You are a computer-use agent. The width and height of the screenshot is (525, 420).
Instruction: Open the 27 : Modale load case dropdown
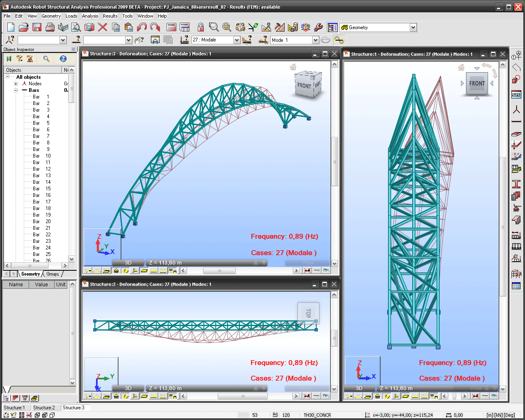click(x=237, y=40)
